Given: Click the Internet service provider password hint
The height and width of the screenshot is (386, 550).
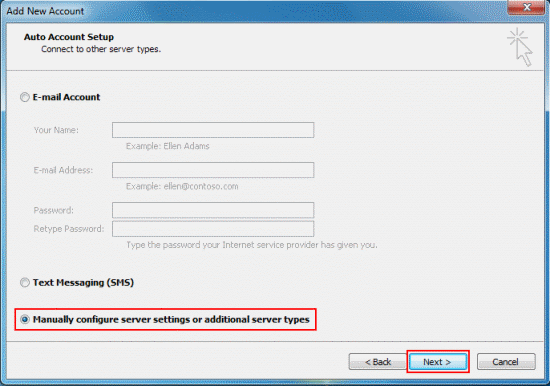Looking at the screenshot, I should point(252,245).
